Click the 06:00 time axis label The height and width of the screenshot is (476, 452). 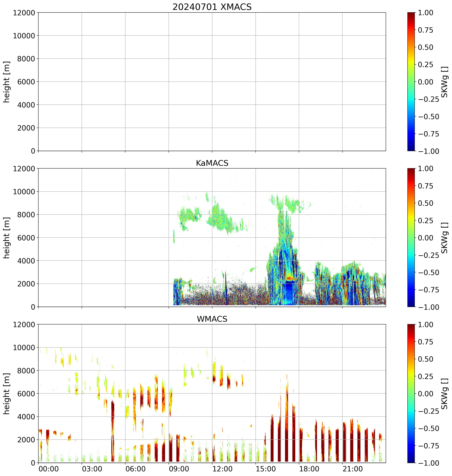point(136,469)
